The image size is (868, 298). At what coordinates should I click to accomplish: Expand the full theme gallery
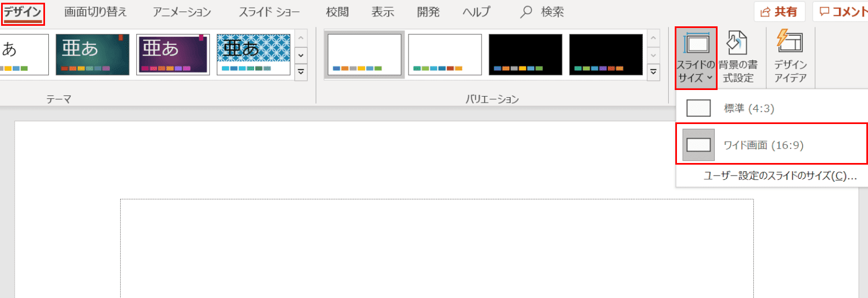[301, 72]
